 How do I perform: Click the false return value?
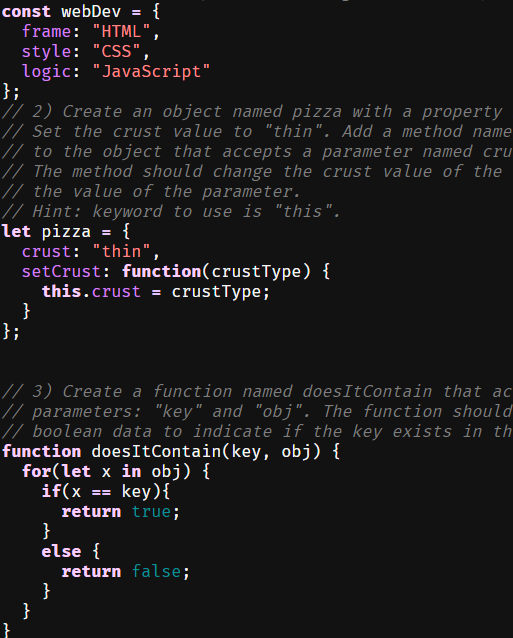point(156,571)
